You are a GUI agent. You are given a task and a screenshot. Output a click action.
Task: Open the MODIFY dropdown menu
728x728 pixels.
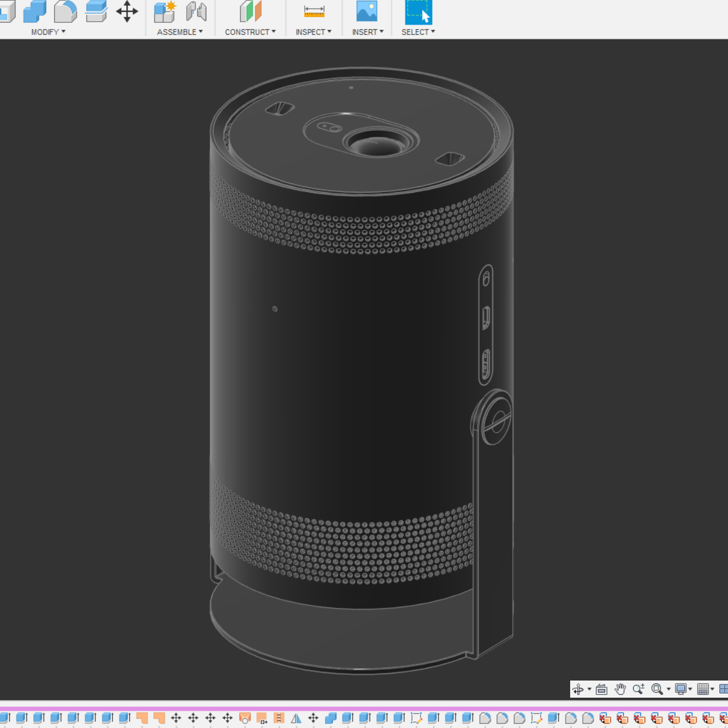48,32
